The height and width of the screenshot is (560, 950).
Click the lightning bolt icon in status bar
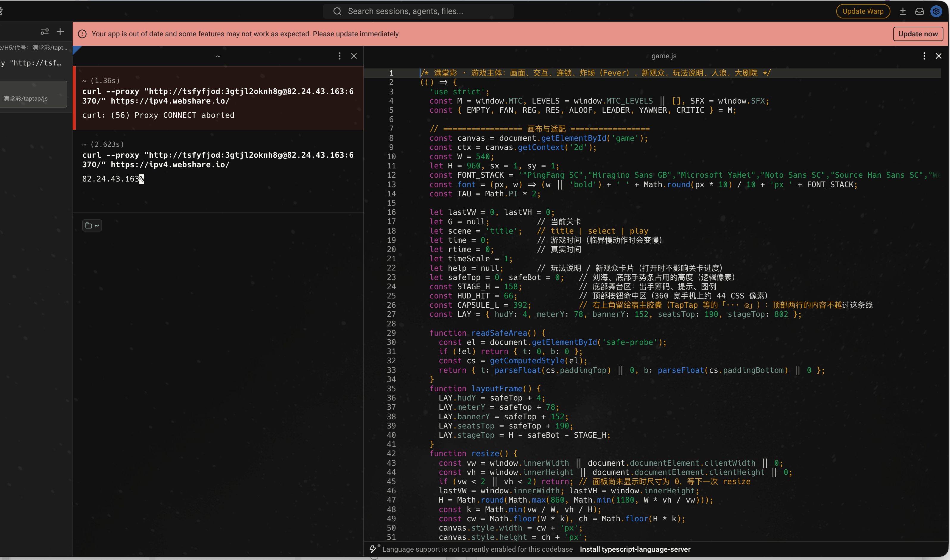tap(373, 549)
